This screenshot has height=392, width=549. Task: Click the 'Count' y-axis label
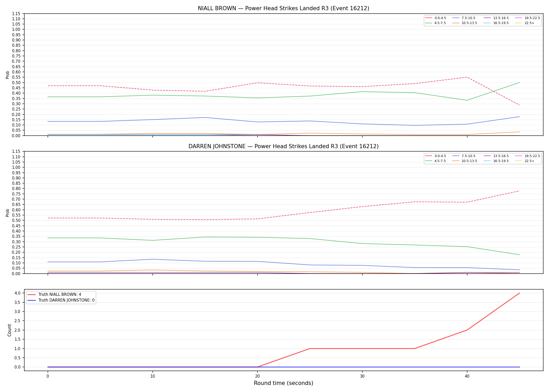pyautogui.click(x=10, y=330)
